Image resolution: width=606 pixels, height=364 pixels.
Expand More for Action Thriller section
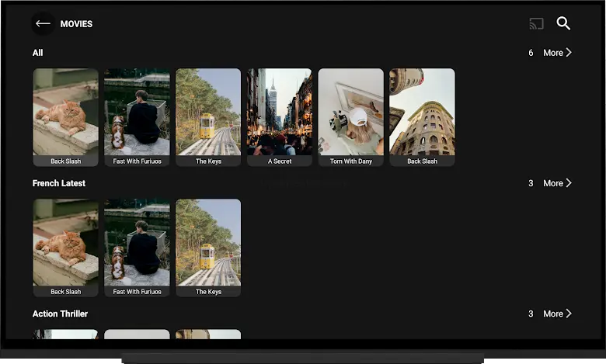pyautogui.click(x=557, y=314)
